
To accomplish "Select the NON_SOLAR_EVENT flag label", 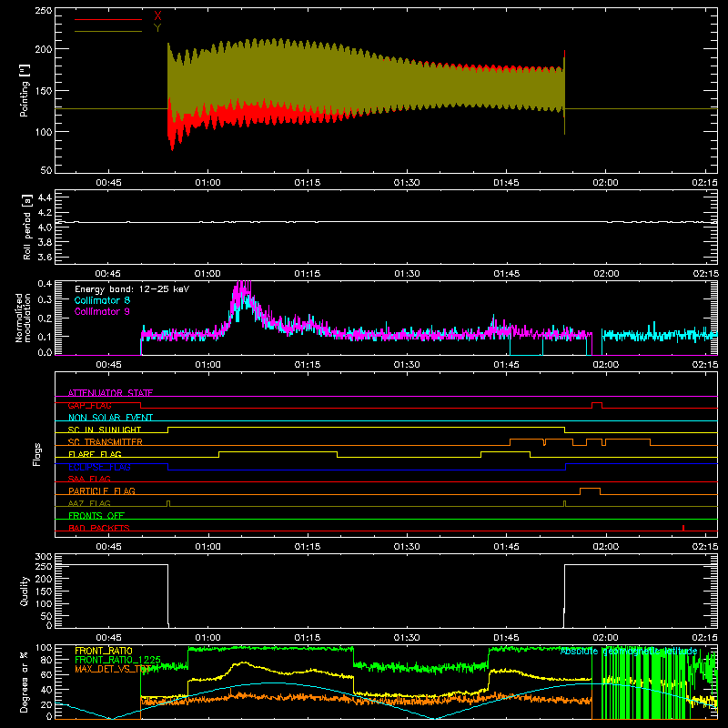I will [110, 418].
